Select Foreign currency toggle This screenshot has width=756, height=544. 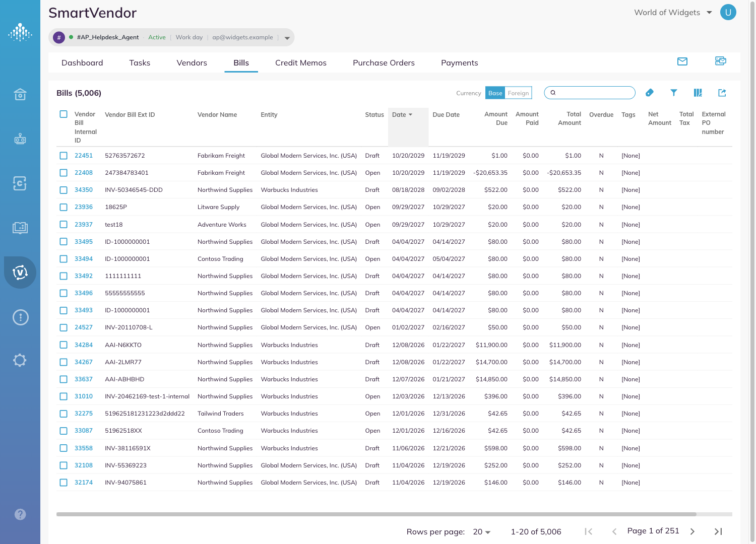[x=518, y=93]
